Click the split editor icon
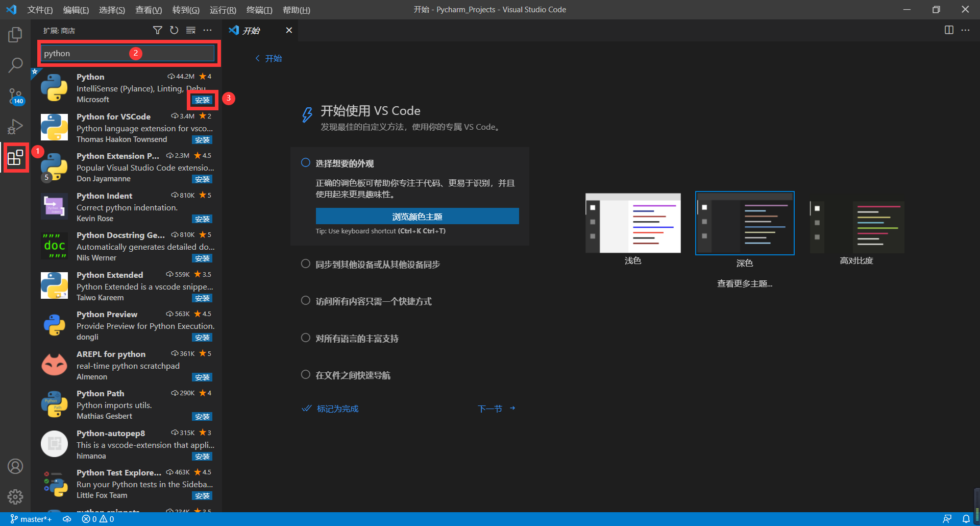The width and height of the screenshot is (980, 526). point(949,30)
